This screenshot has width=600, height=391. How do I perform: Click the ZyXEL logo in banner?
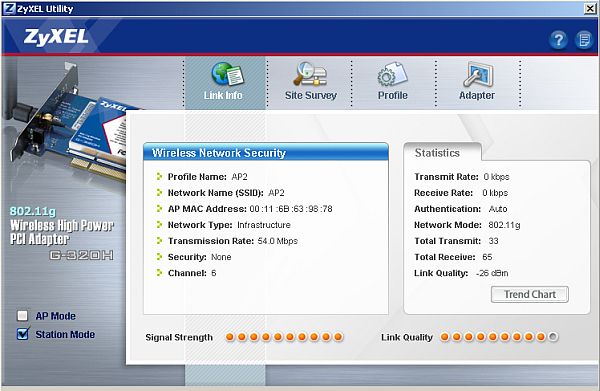[56, 37]
